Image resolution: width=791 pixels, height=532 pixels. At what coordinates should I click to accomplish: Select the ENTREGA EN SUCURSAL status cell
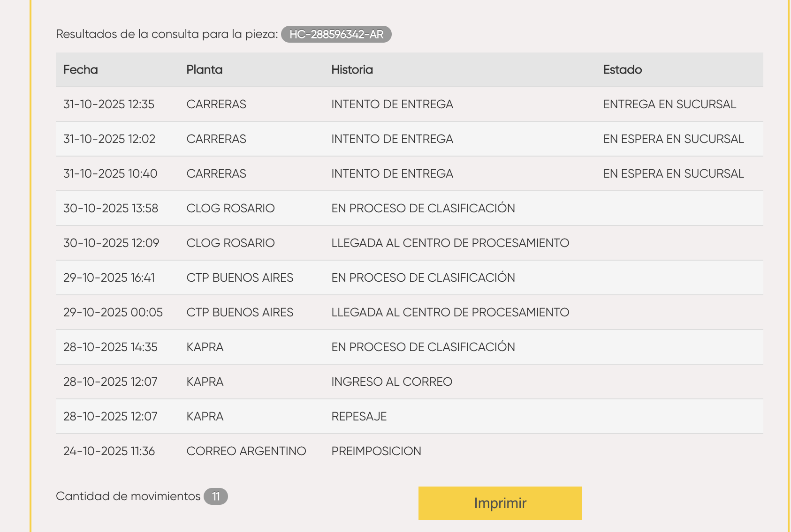pyautogui.click(x=669, y=104)
